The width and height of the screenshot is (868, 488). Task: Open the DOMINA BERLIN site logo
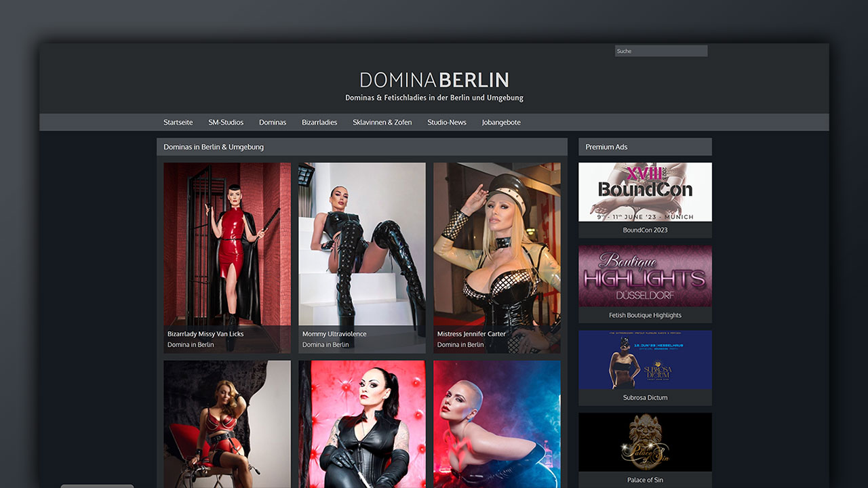coord(434,80)
